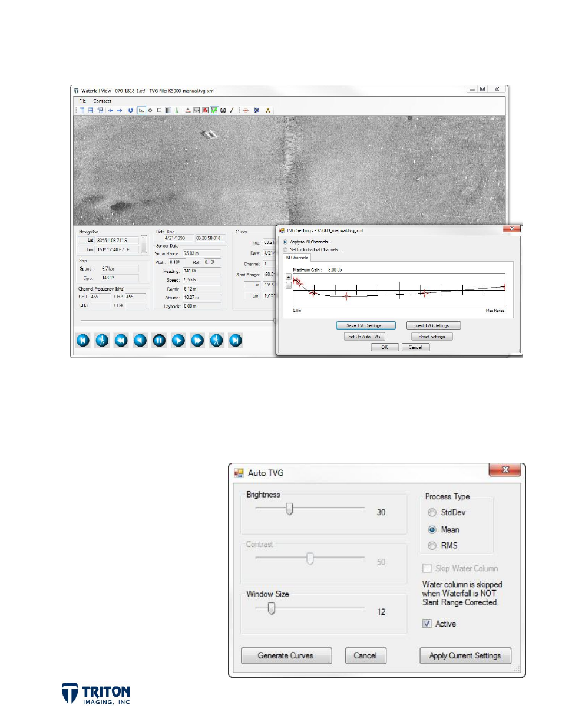Click the fast rewind playback button
The height and width of the screenshot is (728, 562).
(x=121, y=340)
